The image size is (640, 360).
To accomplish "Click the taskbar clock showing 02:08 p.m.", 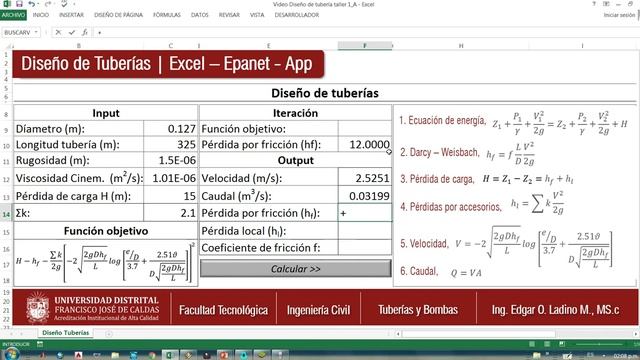I will click(625, 356).
